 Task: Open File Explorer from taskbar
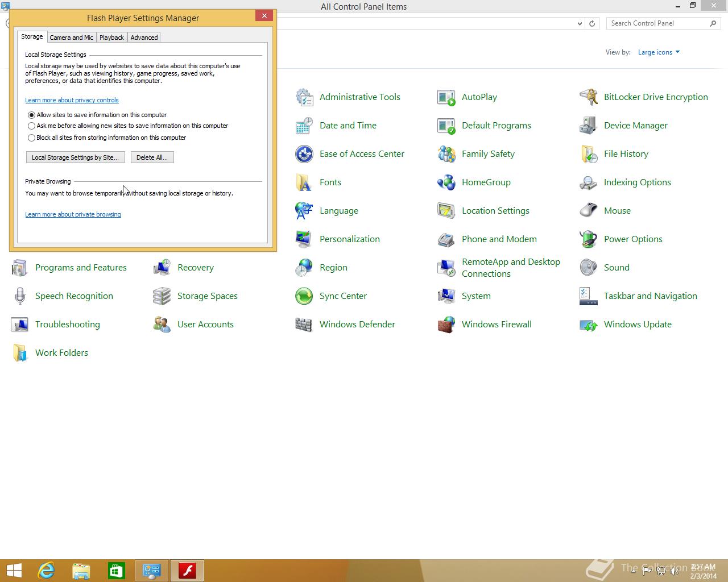(81, 571)
